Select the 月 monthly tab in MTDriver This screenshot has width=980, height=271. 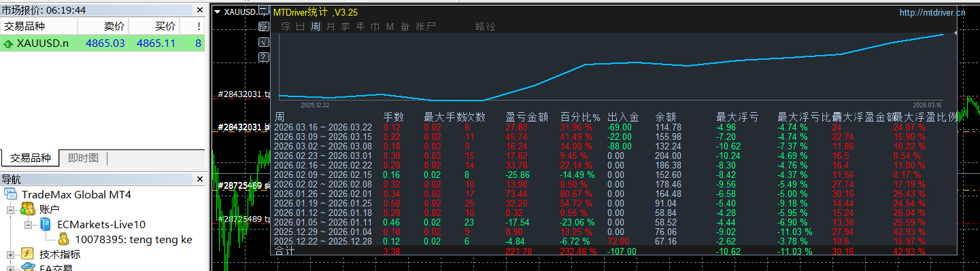(331, 26)
